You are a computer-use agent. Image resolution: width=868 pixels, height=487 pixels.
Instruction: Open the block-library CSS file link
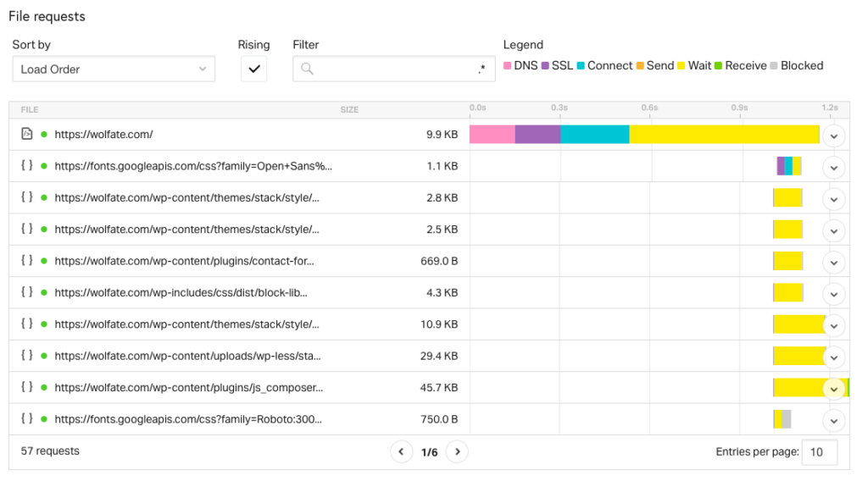(181, 292)
